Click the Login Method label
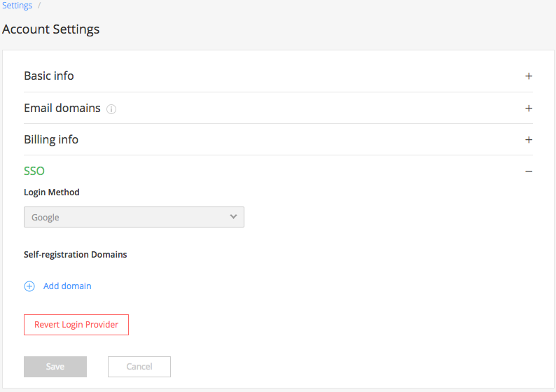 [52, 192]
